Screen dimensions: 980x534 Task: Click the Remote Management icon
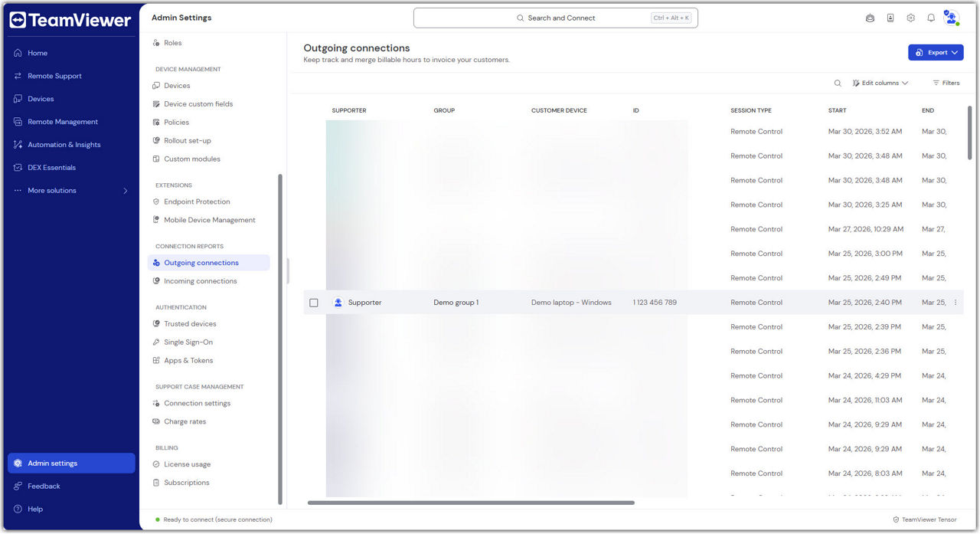(18, 122)
